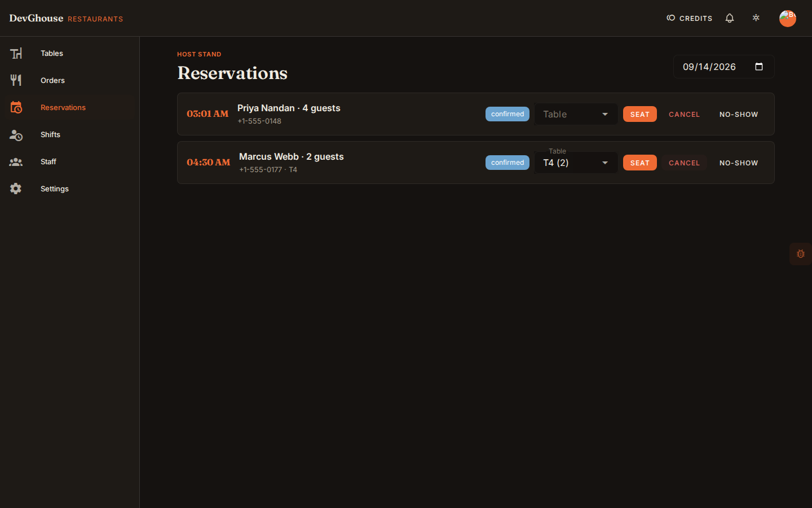Seat Marcus Webb's reservation
The image size is (812, 508).
tap(640, 163)
